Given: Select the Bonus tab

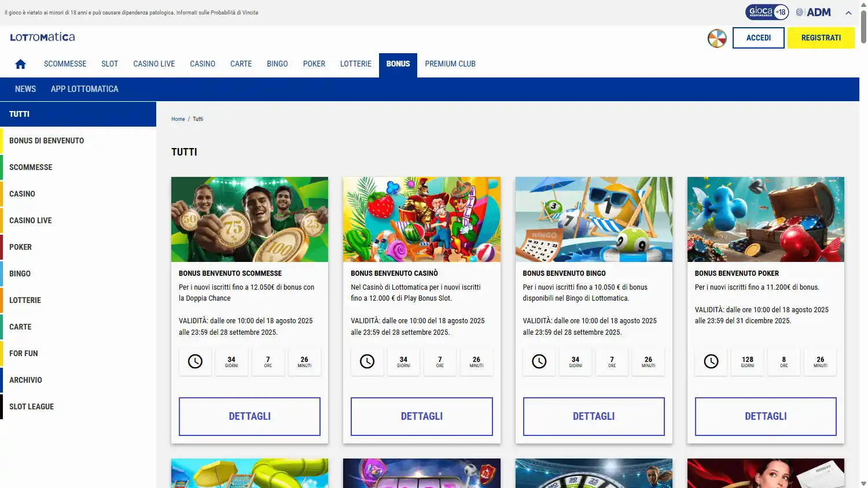Looking at the screenshot, I should (398, 65).
